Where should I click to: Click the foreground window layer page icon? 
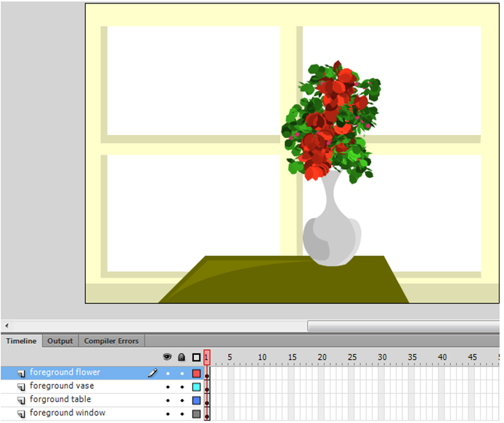pyautogui.click(x=21, y=414)
